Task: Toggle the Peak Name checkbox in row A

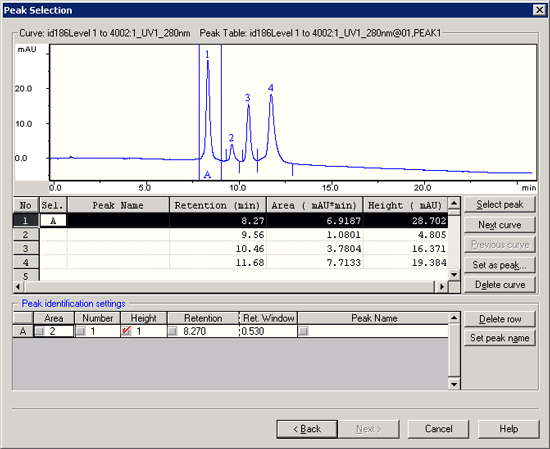Action: pyautogui.click(x=304, y=331)
